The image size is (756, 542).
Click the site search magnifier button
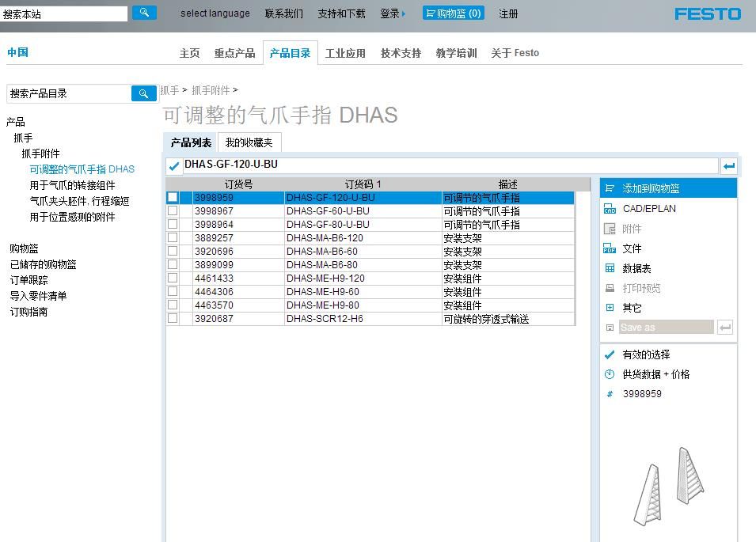144,13
